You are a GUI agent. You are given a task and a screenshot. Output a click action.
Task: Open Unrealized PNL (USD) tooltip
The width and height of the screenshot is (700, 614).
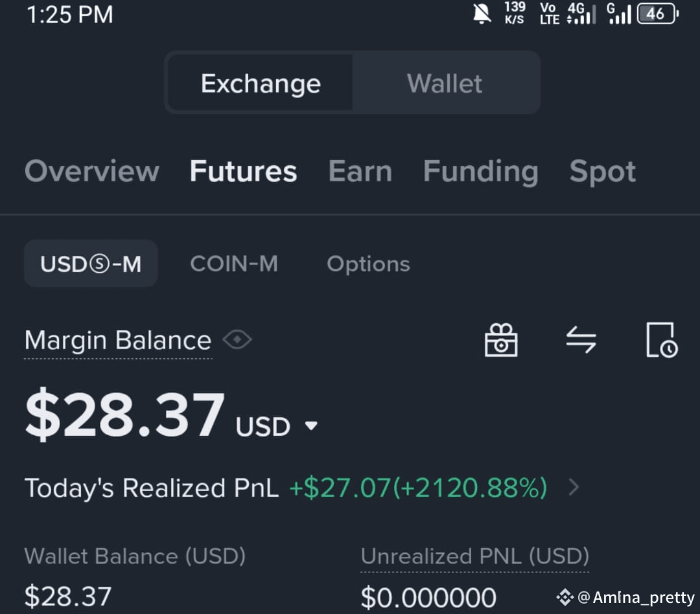coord(474,556)
